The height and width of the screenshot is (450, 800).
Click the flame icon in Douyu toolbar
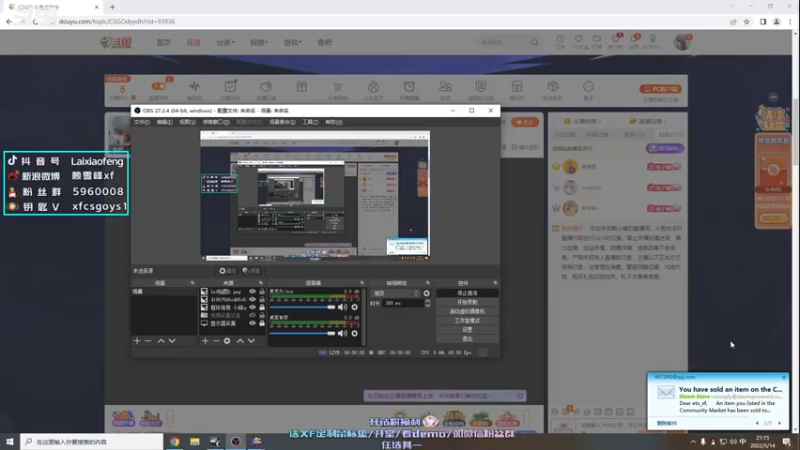point(373,87)
